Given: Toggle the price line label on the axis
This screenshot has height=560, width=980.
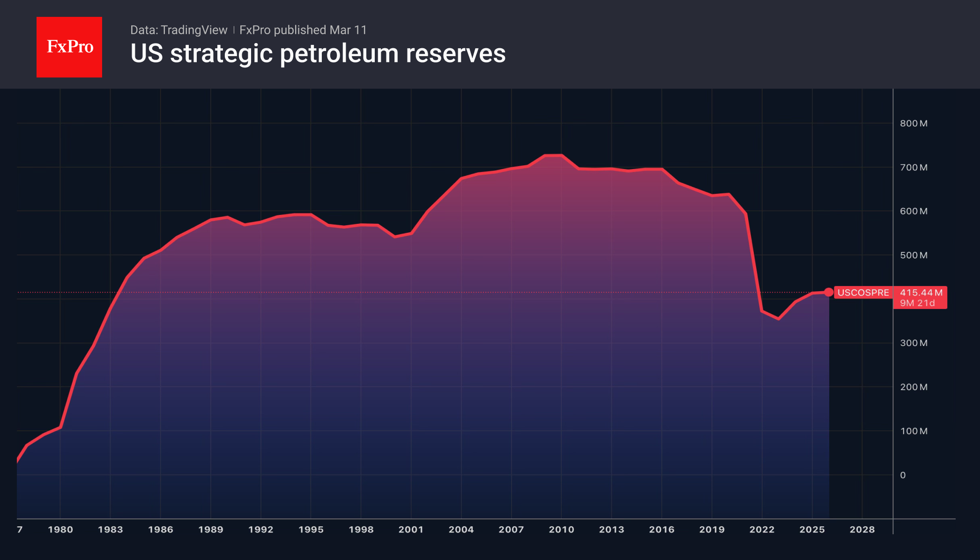Looking at the screenshot, I should coord(921,292).
